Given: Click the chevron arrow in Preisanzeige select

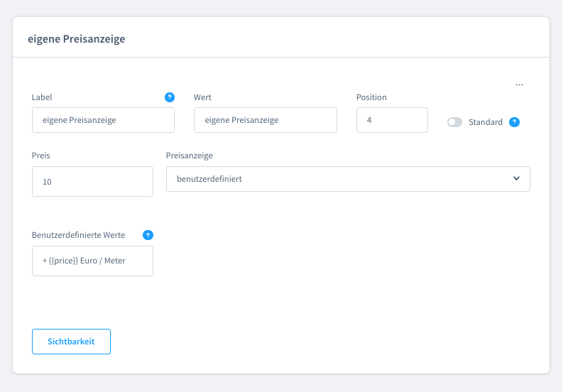Looking at the screenshot, I should tap(516, 179).
